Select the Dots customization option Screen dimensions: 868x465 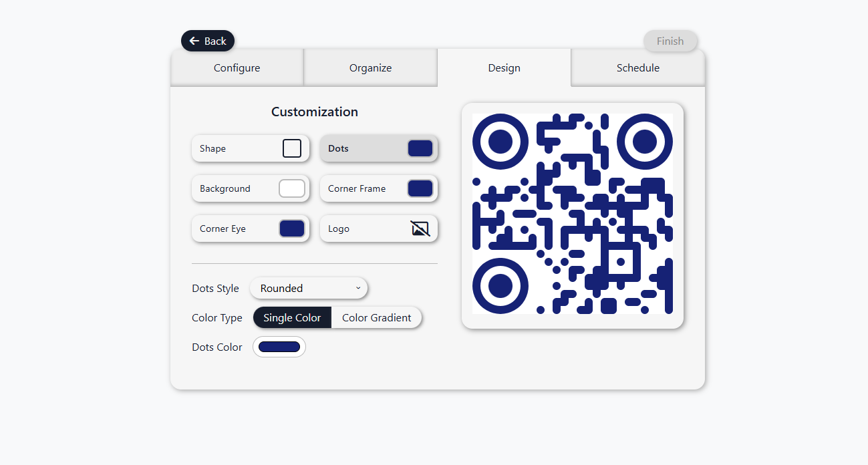[379, 148]
